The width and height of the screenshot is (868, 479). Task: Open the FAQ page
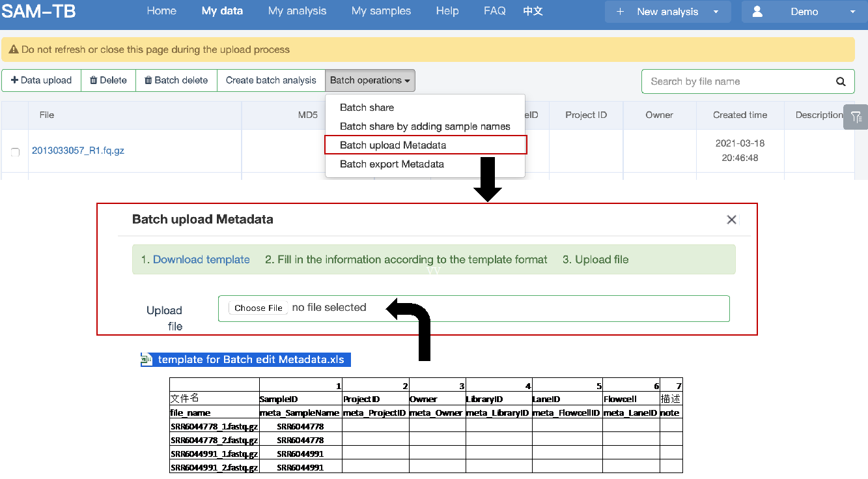click(x=495, y=11)
